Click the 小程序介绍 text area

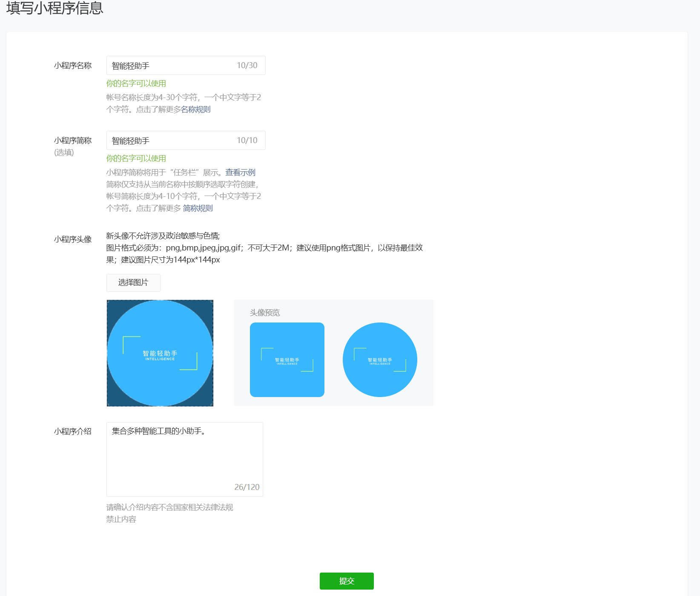(185, 459)
